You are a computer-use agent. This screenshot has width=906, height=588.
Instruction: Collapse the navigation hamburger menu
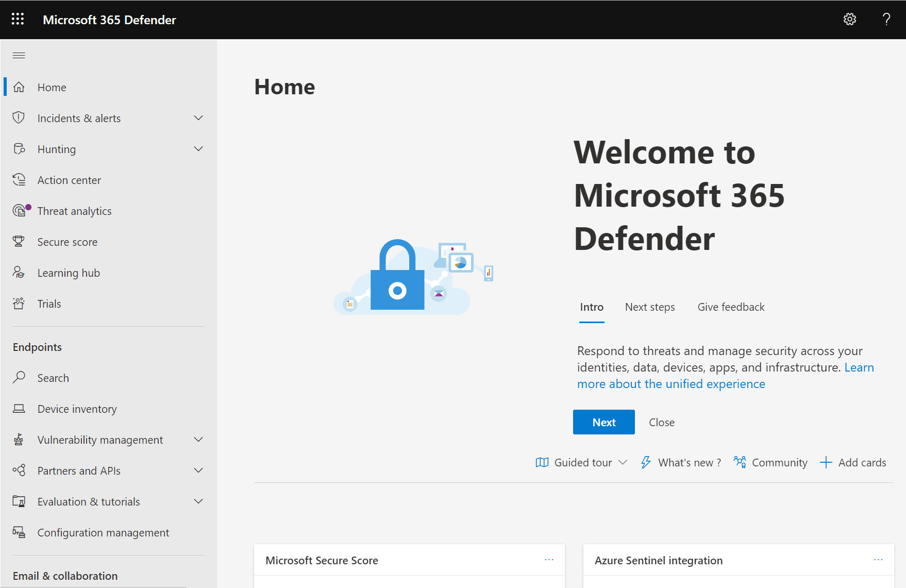19,56
